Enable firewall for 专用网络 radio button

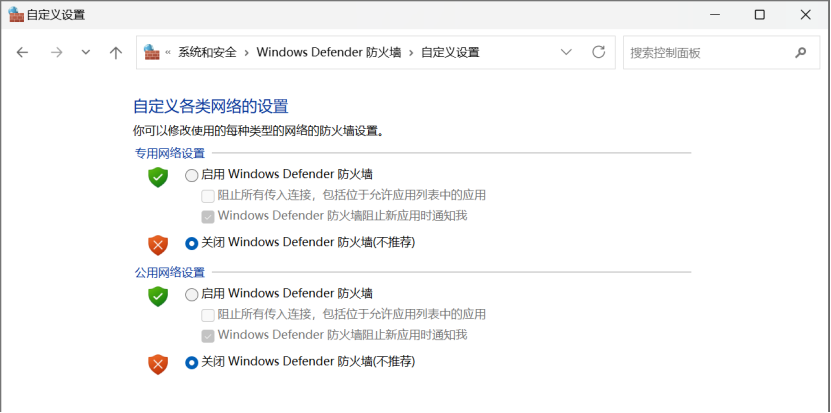(191, 175)
